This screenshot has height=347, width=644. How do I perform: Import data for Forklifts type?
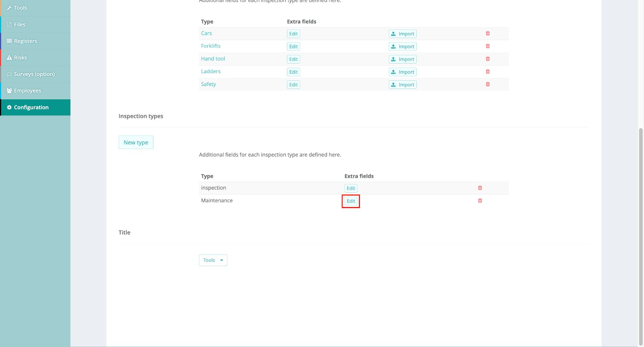pos(402,47)
